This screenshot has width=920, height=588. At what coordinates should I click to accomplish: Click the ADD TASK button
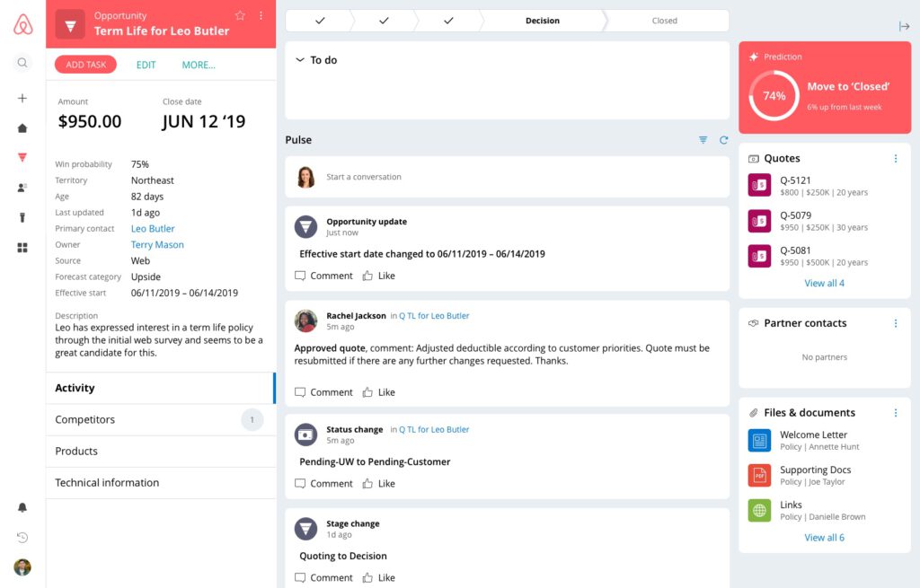[x=85, y=65]
